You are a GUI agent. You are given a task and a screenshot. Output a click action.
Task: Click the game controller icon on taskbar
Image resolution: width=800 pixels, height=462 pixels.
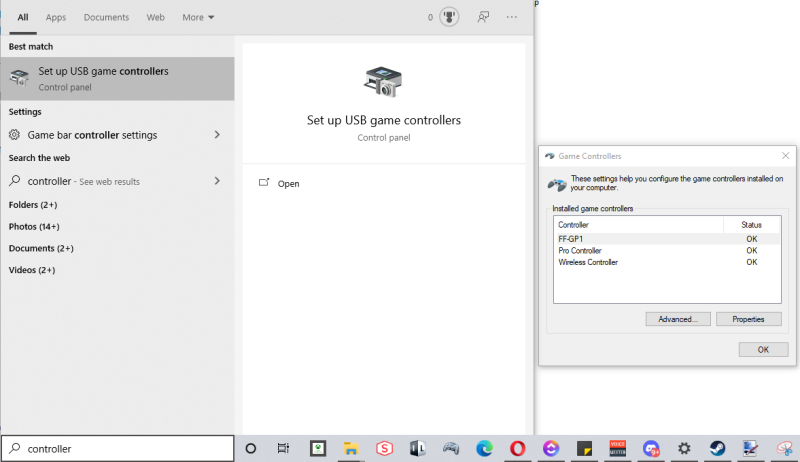click(x=451, y=448)
